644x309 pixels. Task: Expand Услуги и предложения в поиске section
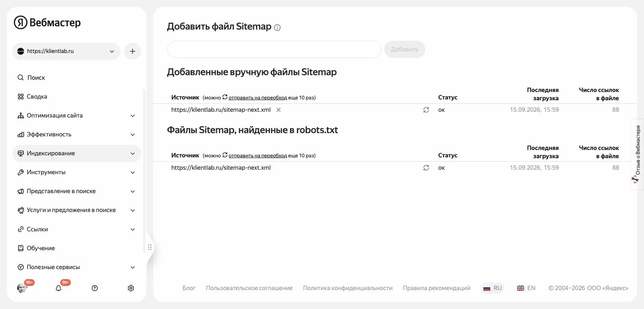point(77,210)
